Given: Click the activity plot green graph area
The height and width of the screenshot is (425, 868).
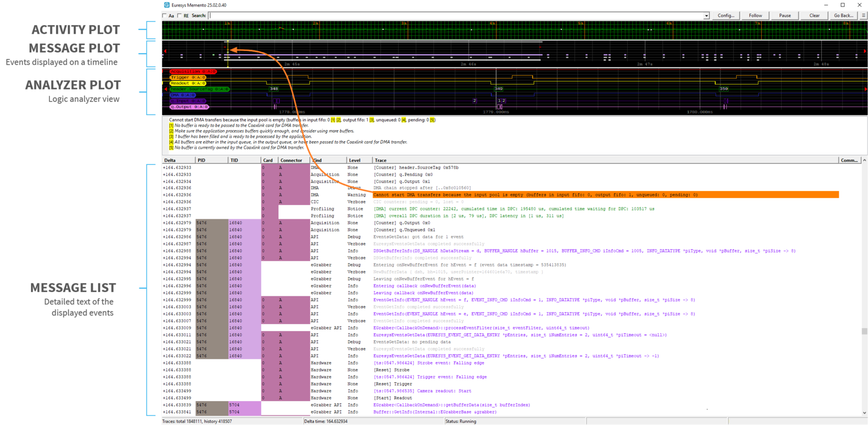Looking at the screenshot, I should point(514,30).
